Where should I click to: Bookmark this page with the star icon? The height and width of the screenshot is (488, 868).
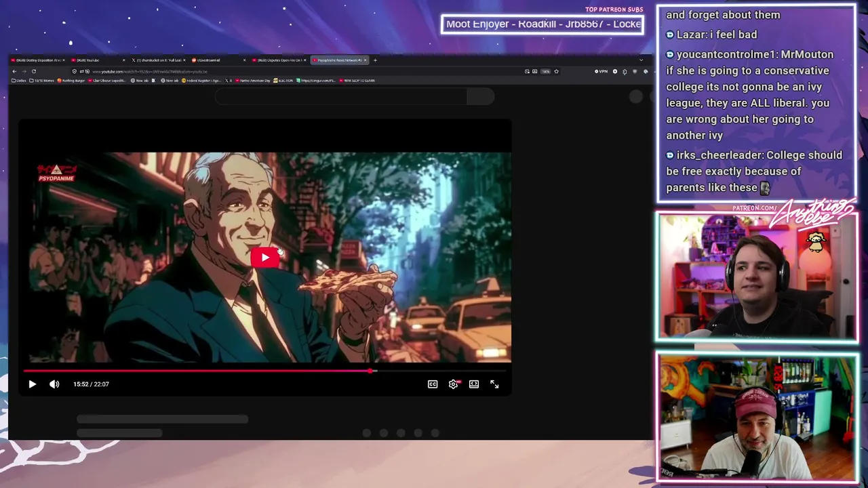coord(556,71)
